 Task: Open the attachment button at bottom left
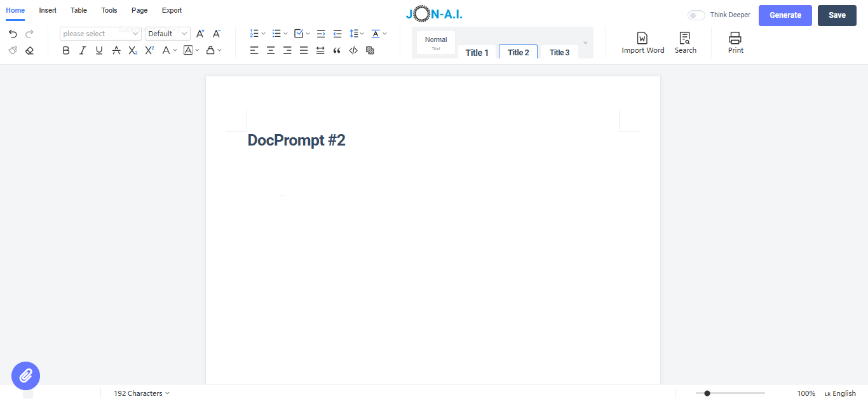pos(25,376)
